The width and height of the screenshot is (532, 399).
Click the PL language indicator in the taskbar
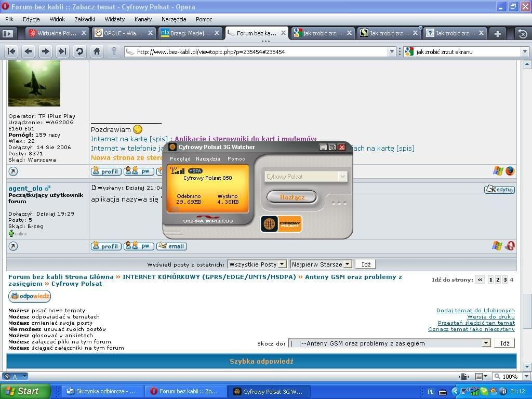[x=430, y=392]
